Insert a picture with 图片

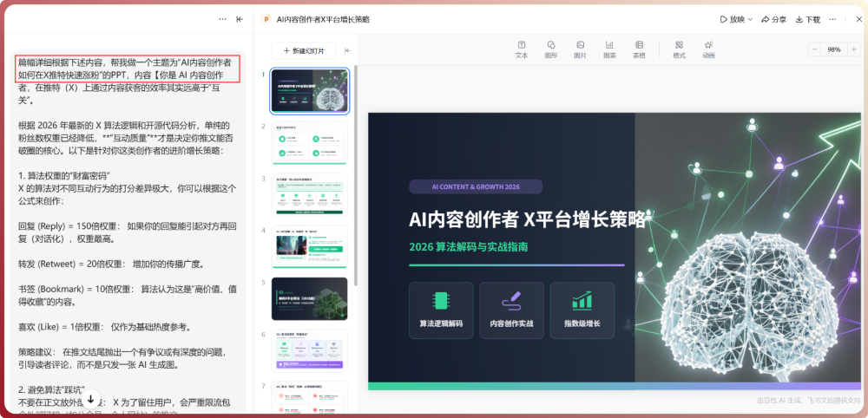(580, 49)
